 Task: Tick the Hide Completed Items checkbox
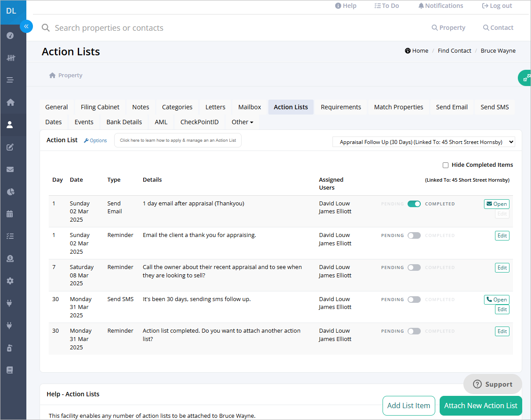click(445, 165)
